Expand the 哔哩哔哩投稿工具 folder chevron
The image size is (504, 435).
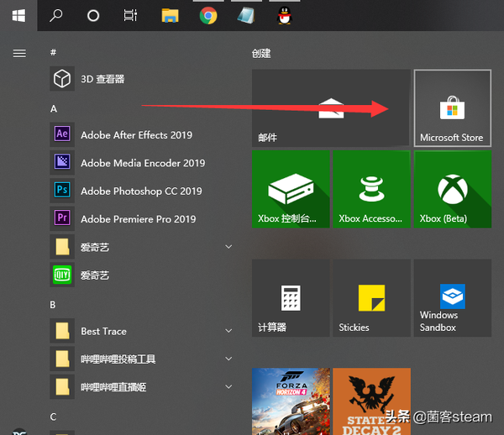coord(228,359)
